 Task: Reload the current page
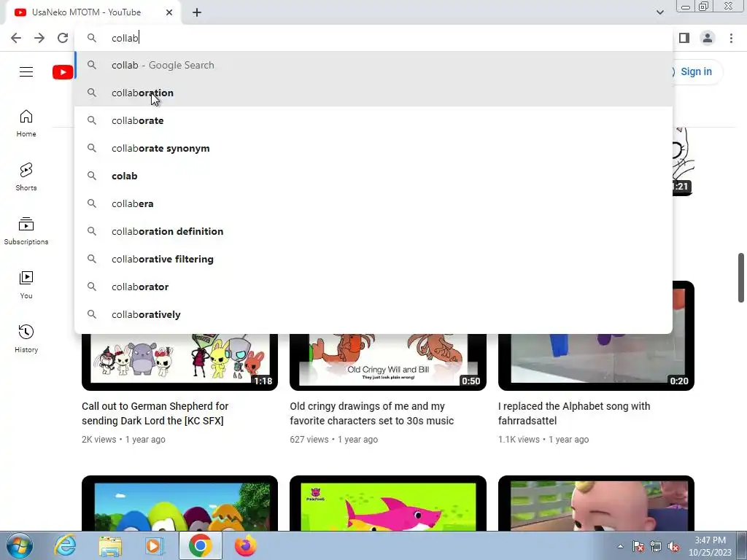63,38
